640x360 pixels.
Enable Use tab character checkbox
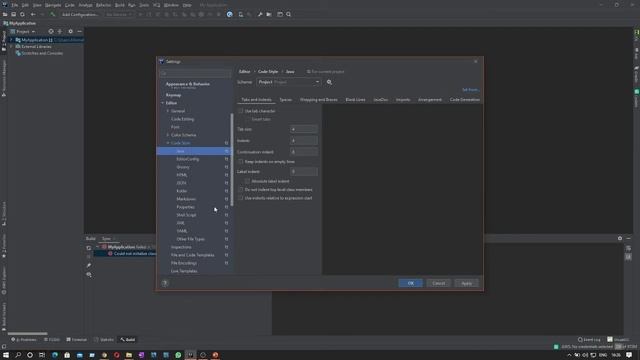pos(240,111)
